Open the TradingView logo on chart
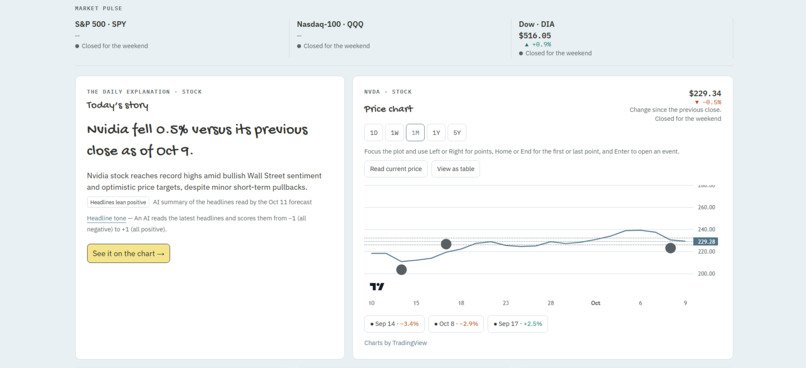Image resolution: width=806 pixels, height=368 pixels. pos(376,286)
